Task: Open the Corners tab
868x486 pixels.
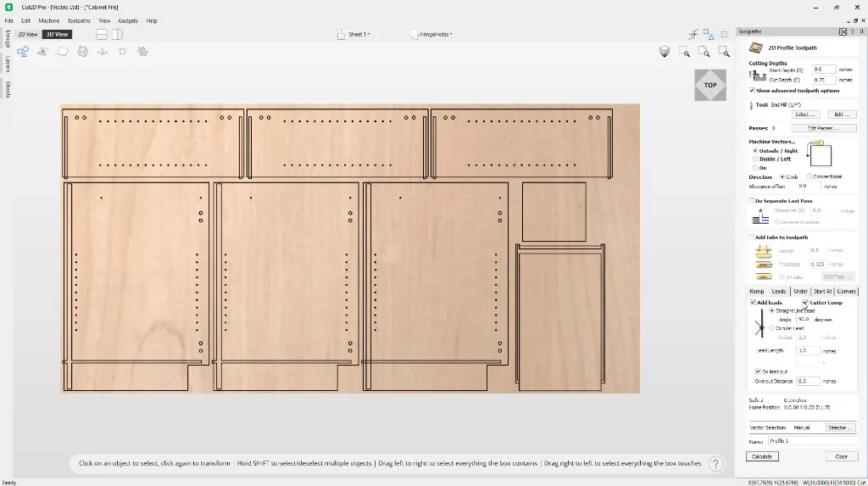Action: point(847,292)
